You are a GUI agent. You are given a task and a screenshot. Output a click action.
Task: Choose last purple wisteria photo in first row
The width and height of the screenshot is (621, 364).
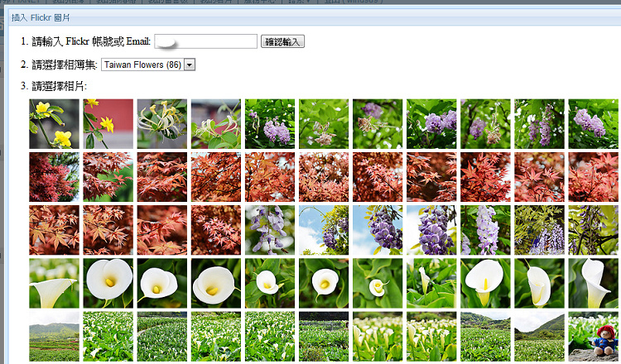pyautogui.click(x=593, y=124)
